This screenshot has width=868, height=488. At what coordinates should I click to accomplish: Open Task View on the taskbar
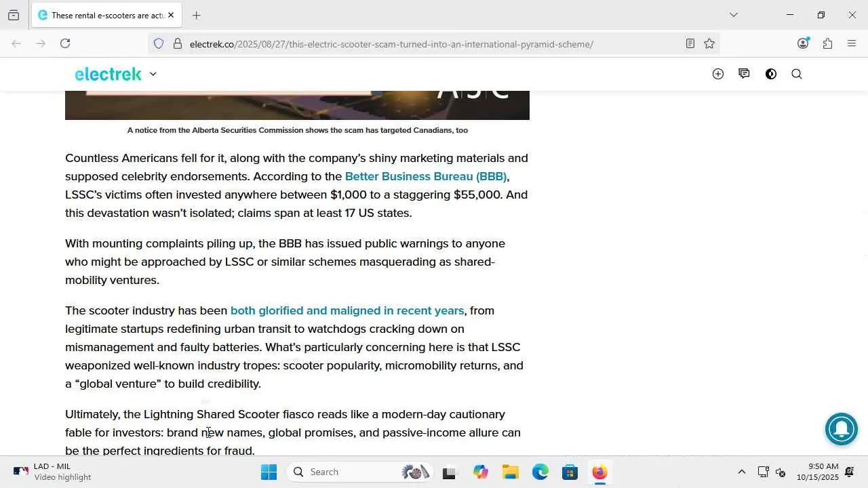pos(449,472)
